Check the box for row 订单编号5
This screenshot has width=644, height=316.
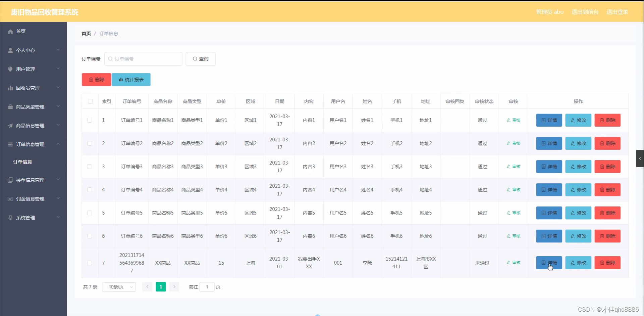point(90,213)
